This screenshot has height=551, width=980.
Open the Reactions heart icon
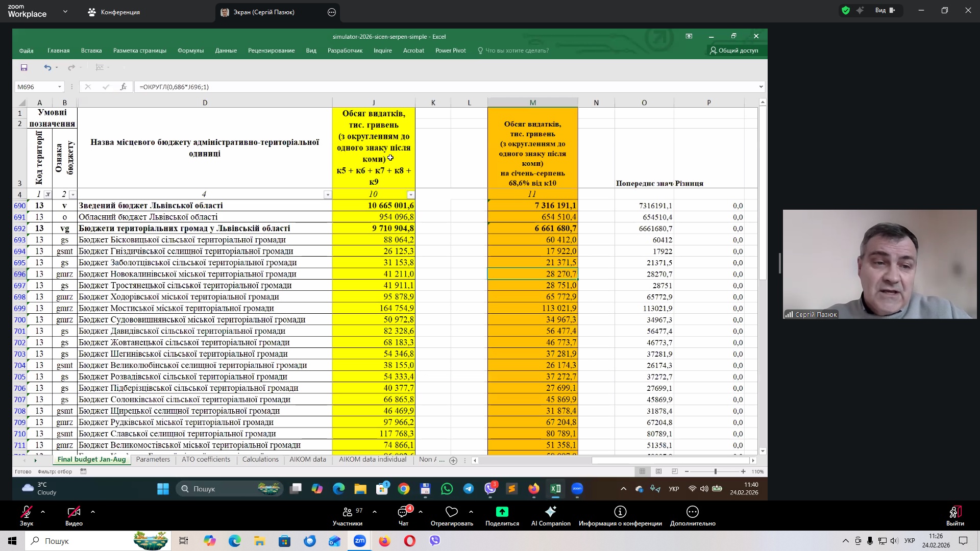point(451,512)
